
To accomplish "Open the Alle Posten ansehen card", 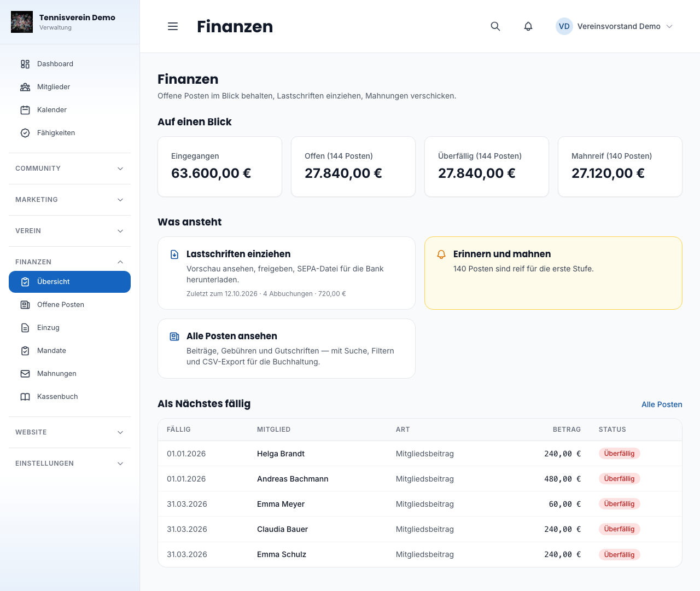I will tap(287, 349).
